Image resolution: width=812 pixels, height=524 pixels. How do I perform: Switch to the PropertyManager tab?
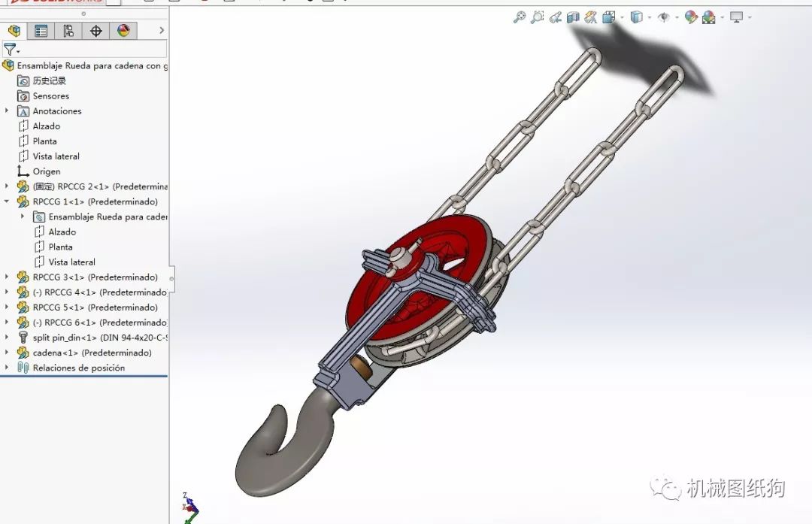41,31
